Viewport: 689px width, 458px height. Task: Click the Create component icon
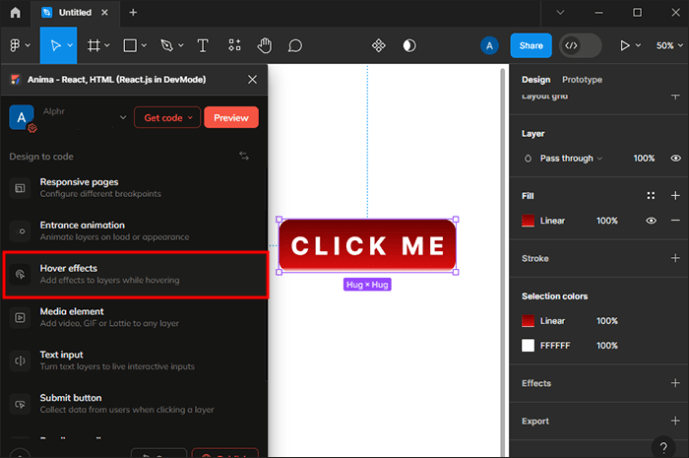(378, 45)
